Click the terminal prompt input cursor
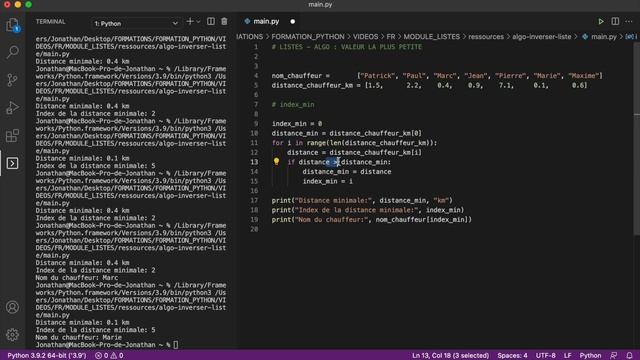Viewport: 640px width, 360px height. 176,345
